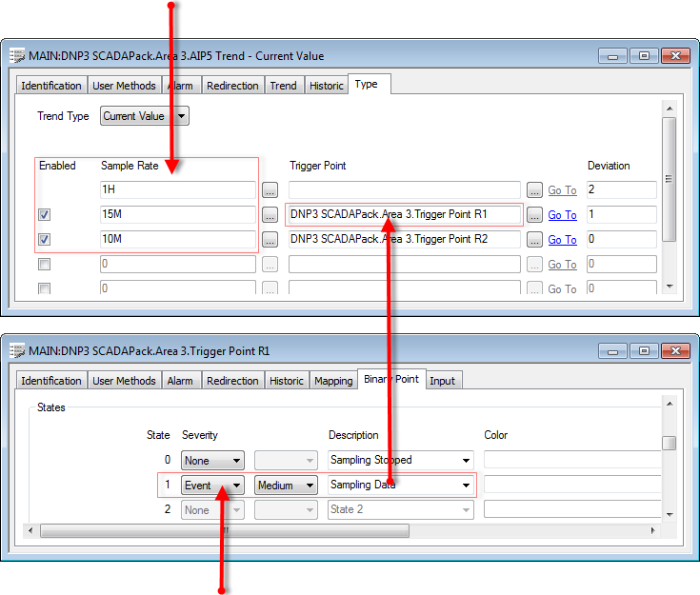700x595 pixels.
Task: Click browse button beside 10M sample rate
Action: pyautogui.click(x=270, y=240)
